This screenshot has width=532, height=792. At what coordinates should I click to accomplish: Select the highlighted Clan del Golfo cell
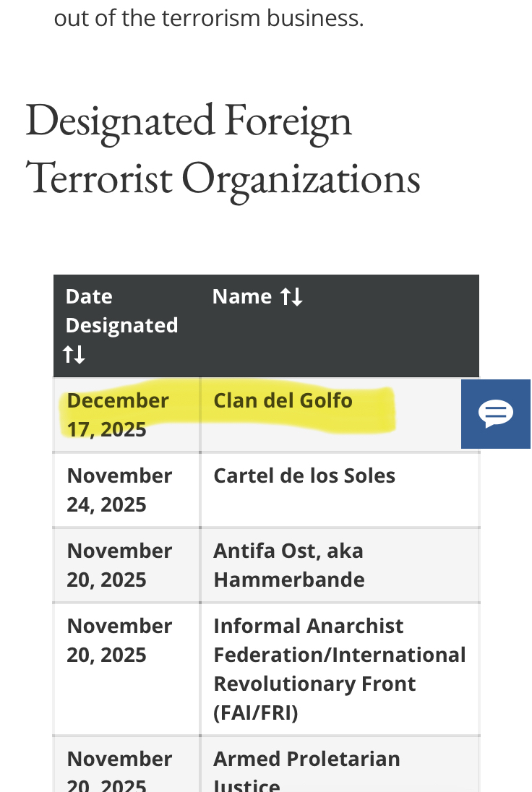pos(283,401)
